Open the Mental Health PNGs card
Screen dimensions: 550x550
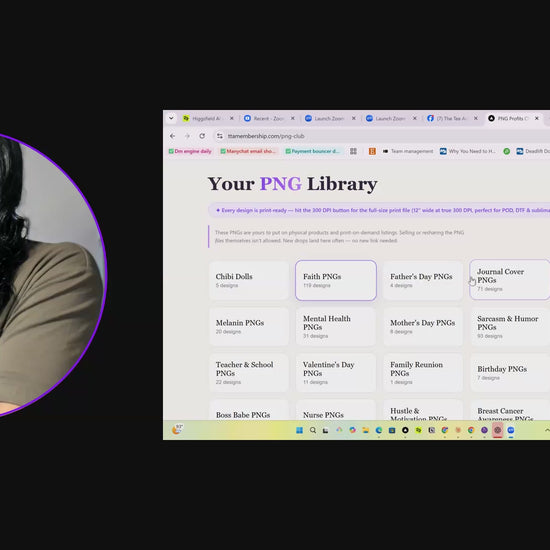pyautogui.click(x=336, y=327)
